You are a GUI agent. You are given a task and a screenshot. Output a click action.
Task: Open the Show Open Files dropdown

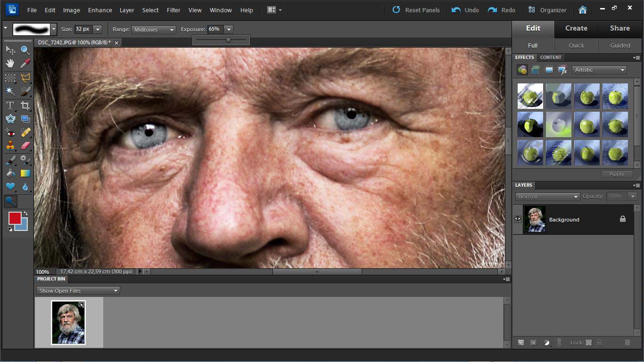[x=78, y=291]
